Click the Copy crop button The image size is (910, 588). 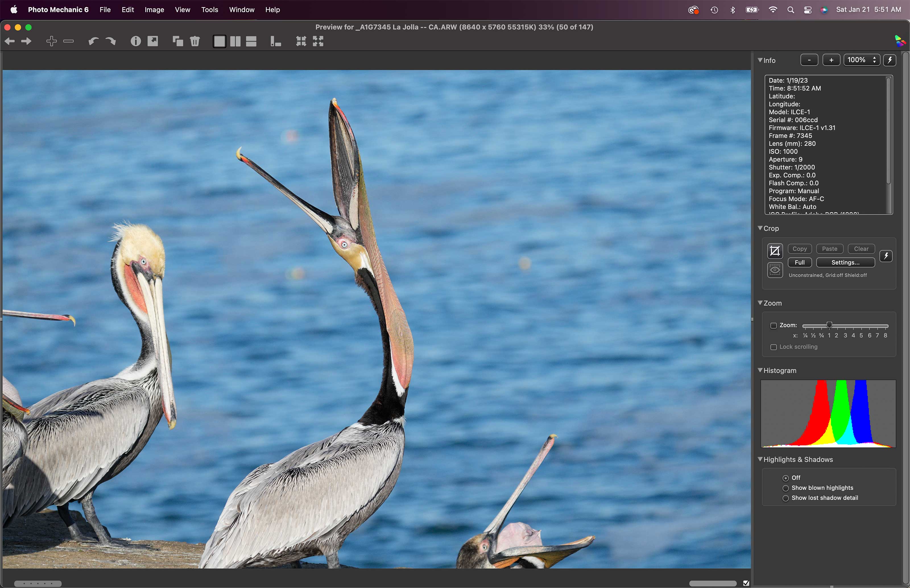800,249
